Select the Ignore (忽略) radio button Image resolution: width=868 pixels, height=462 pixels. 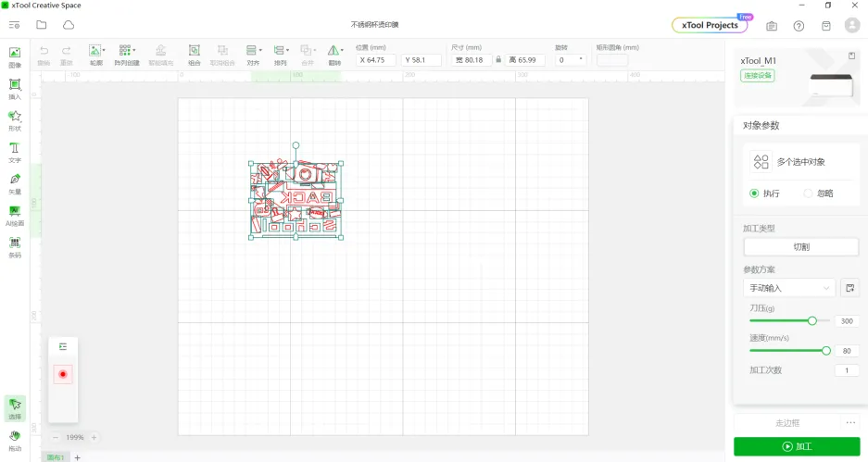808,194
